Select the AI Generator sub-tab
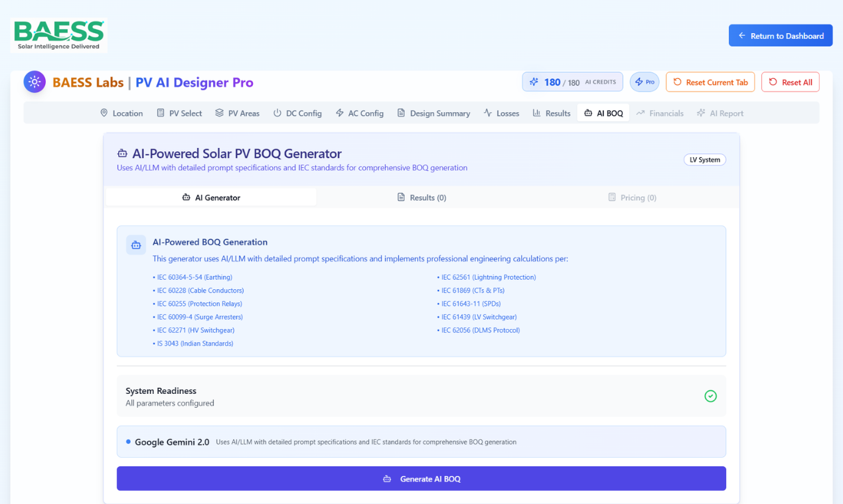The height and width of the screenshot is (504, 843). pos(211,198)
